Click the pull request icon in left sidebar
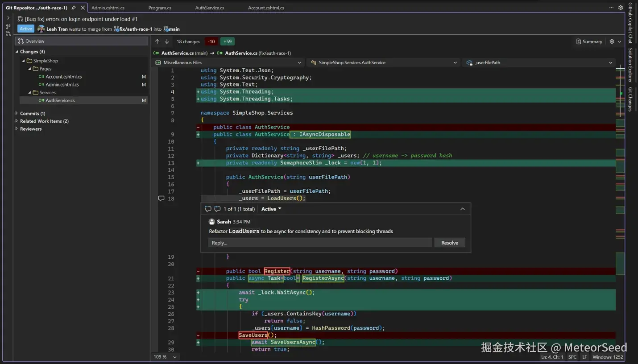The height and width of the screenshot is (364, 638). (8, 34)
